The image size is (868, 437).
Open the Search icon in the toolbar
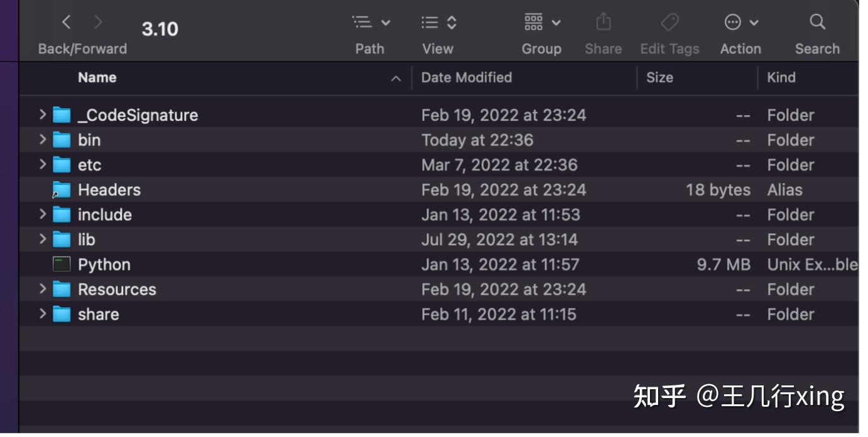[x=817, y=22]
